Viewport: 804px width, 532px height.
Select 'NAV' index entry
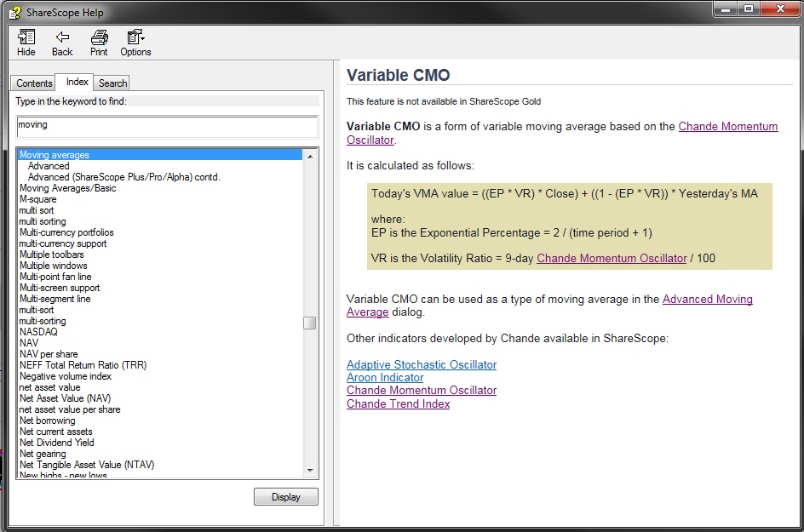29,343
